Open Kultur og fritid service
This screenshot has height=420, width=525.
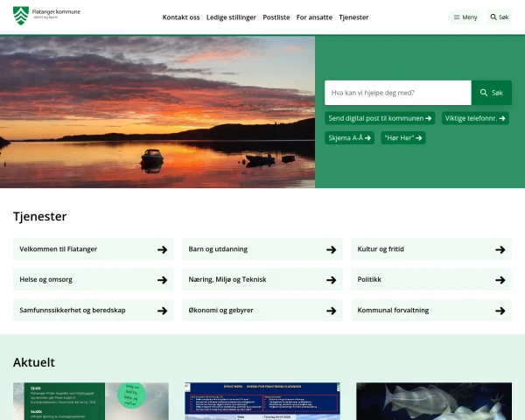pos(431,249)
